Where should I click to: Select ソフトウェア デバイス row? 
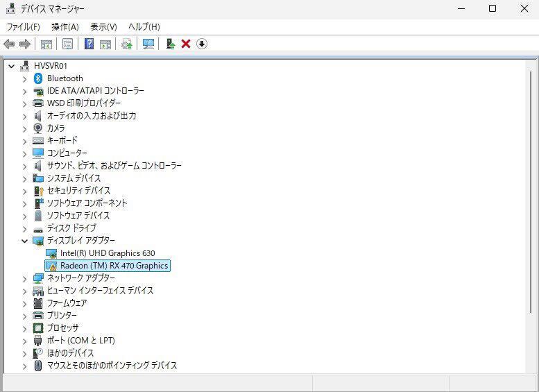click(x=78, y=215)
